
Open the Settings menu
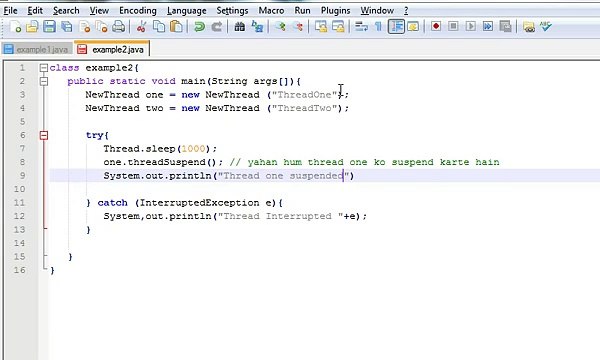tap(232, 10)
